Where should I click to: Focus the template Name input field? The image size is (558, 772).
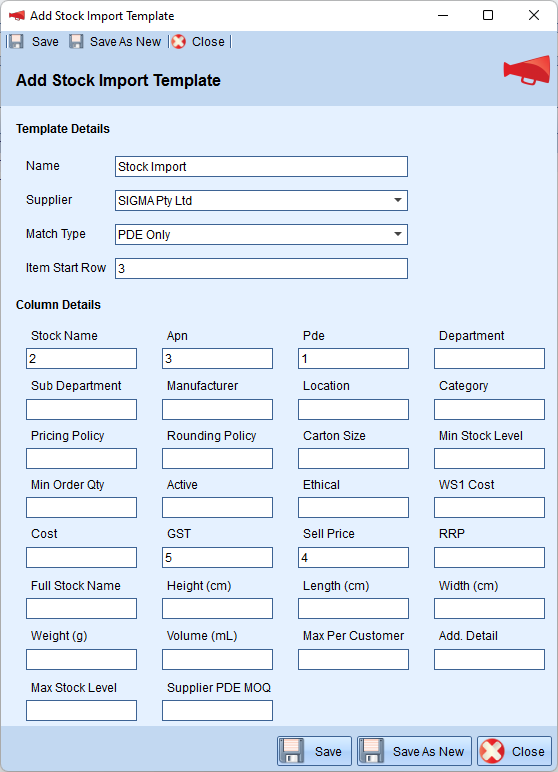261,166
